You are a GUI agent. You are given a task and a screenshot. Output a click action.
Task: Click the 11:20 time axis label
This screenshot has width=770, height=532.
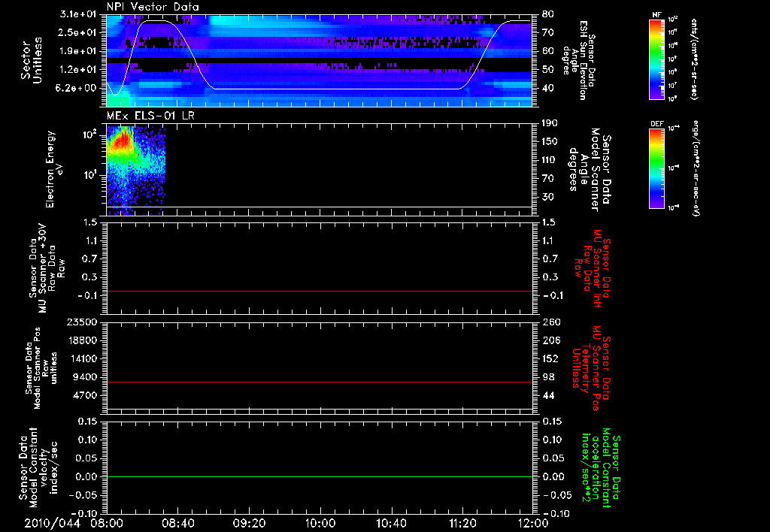pos(462,523)
